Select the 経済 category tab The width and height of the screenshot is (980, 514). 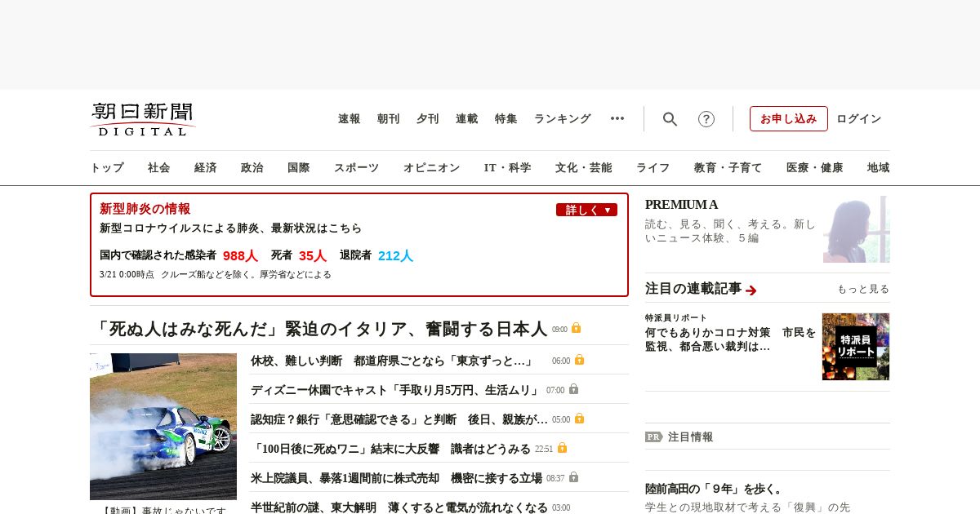click(x=206, y=168)
